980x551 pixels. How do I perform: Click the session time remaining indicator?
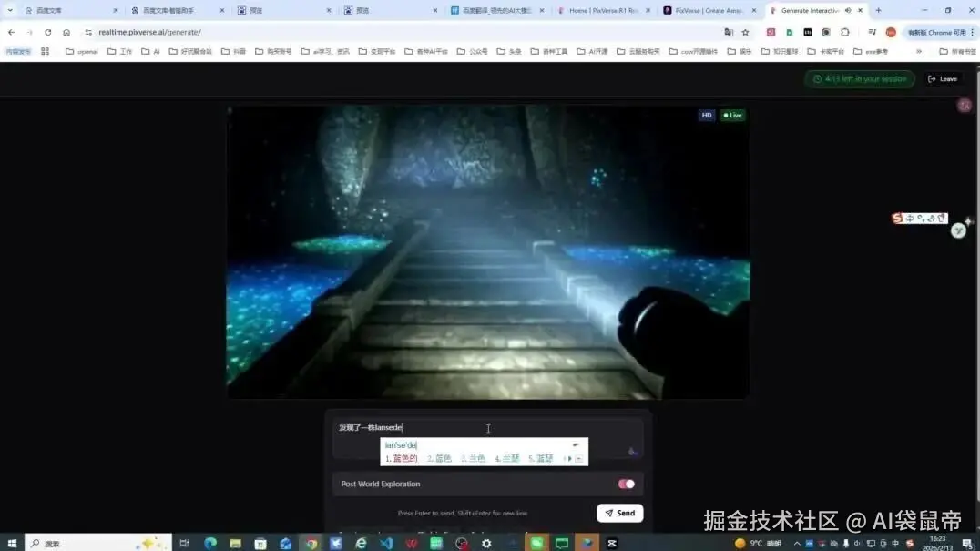click(x=860, y=78)
